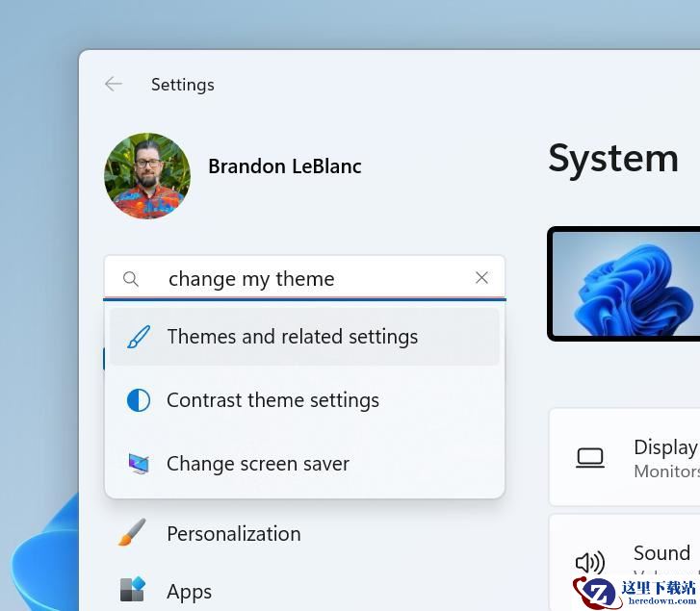
Task: Focus the search field with 'change my theme'
Action: [x=304, y=278]
